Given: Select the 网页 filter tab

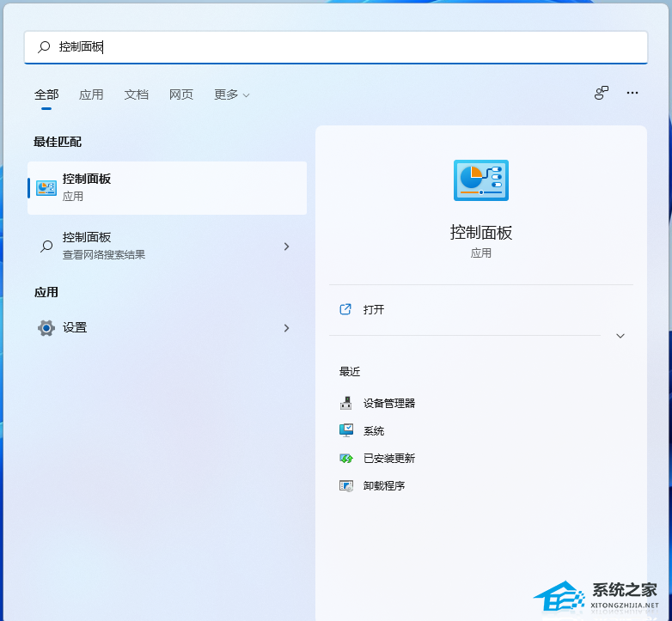Looking at the screenshot, I should pyautogui.click(x=181, y=94).
